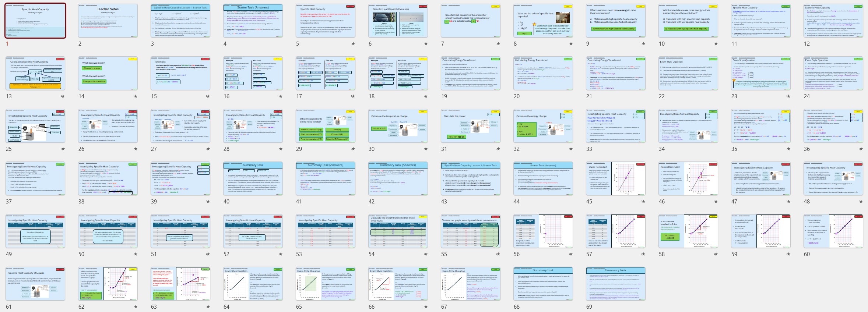868x312 pixels.
Task: Select Lesson 2 Starter Task slide 43
Action: click(471, 178)
